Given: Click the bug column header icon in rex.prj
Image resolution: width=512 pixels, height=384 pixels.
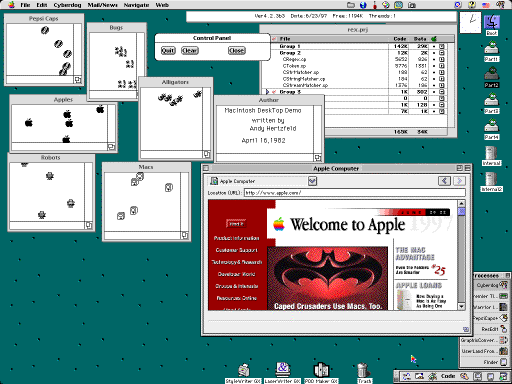Looking at the screenshot, I should [434, 39].
